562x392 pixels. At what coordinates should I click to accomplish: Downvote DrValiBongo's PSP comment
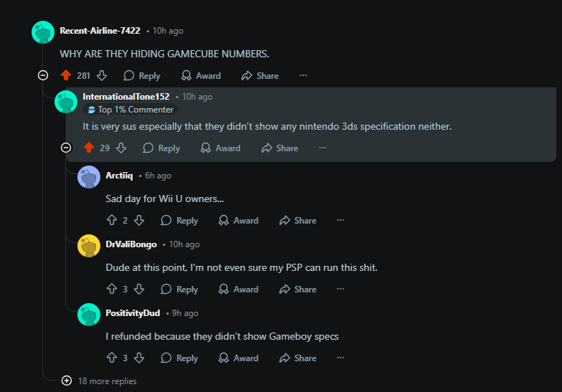pos(139,289)
